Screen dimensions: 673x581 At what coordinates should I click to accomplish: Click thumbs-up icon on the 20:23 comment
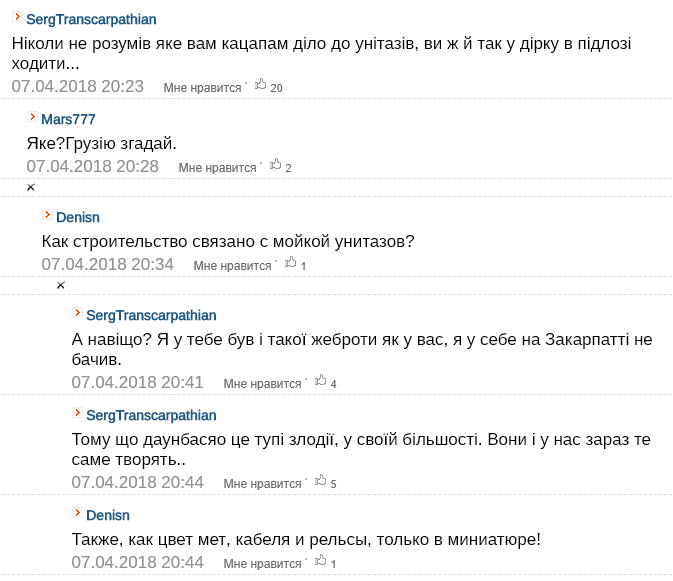click(x=261, y=85)
